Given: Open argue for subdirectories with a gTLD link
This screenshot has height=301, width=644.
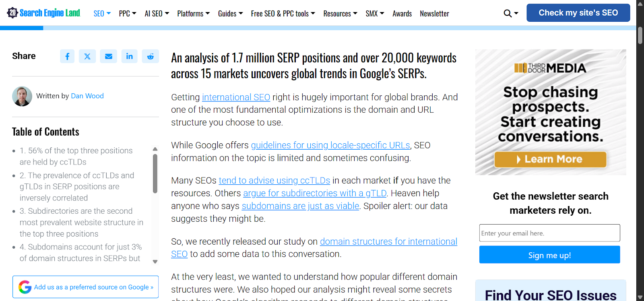Looking at the screenshot, I should [315, 194].
